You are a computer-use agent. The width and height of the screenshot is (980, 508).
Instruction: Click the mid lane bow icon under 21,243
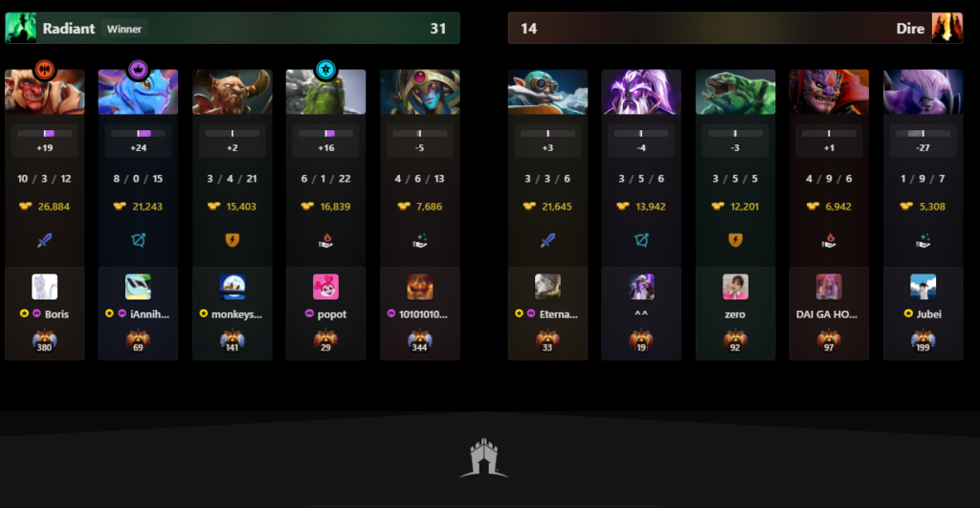[x=138, y=240]
